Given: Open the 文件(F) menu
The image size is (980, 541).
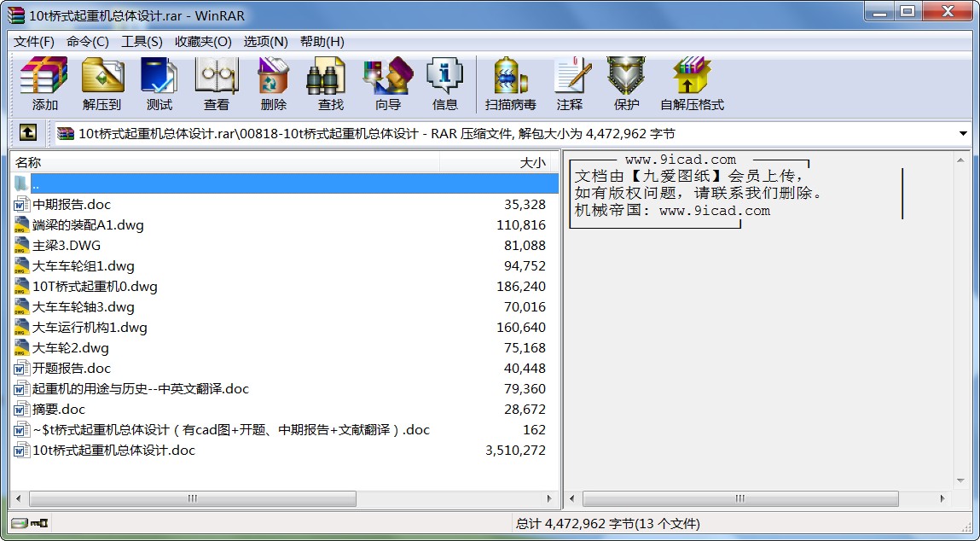Looking at the screenshot, I should [34, 42].
